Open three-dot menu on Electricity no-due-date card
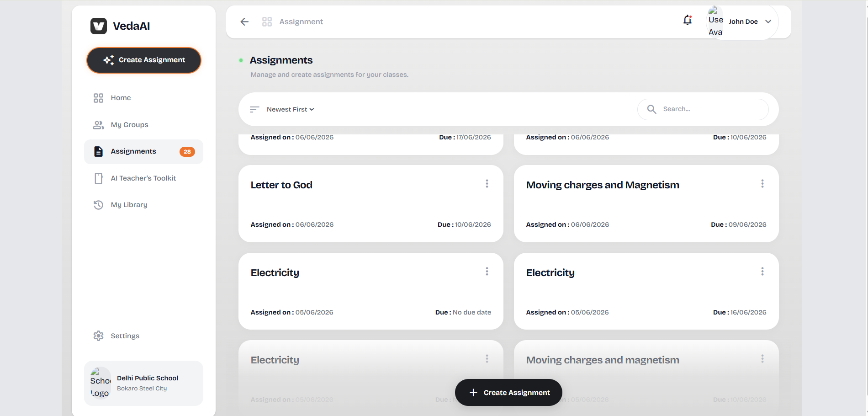Screen dimensions: 868x416 [487, 272]
